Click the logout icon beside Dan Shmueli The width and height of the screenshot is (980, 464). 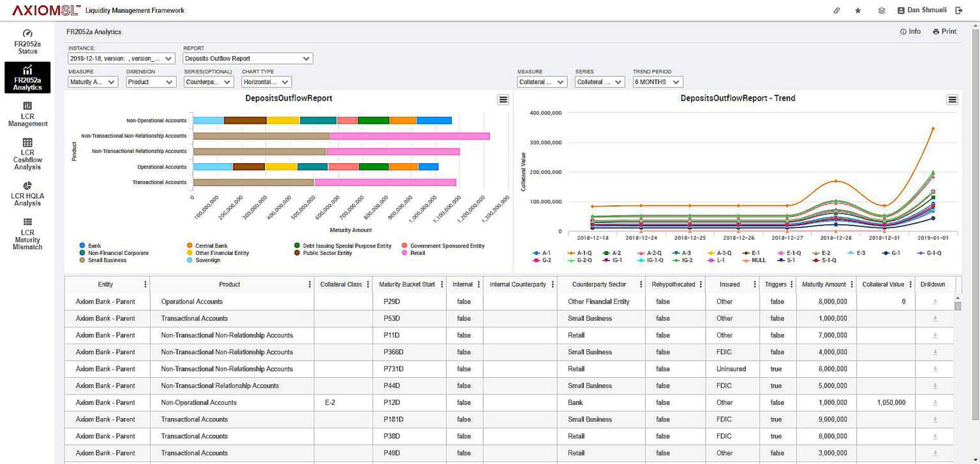959,11
